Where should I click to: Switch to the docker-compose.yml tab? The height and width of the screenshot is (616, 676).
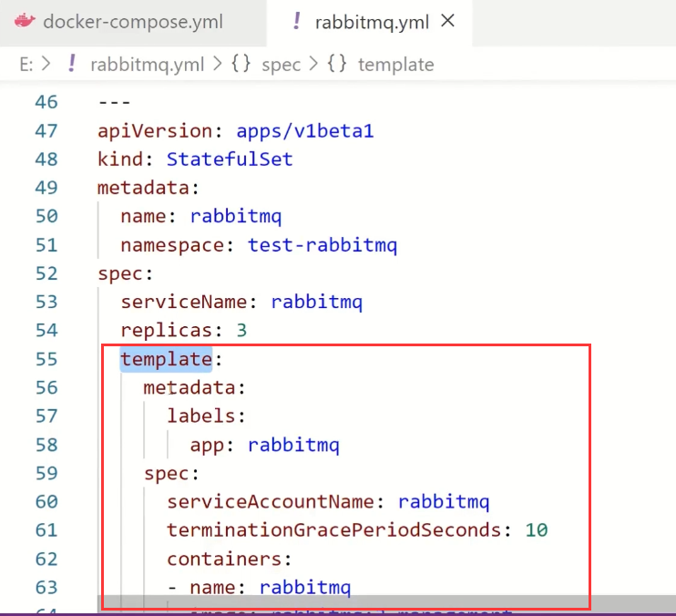coord(133,22)
